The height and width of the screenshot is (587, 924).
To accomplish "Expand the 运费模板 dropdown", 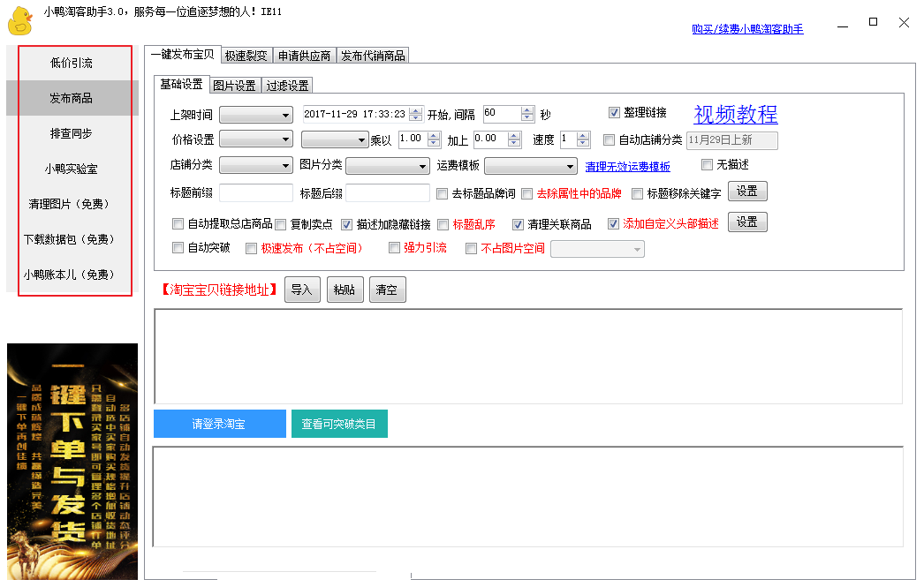I will click(x=530, y=165).
